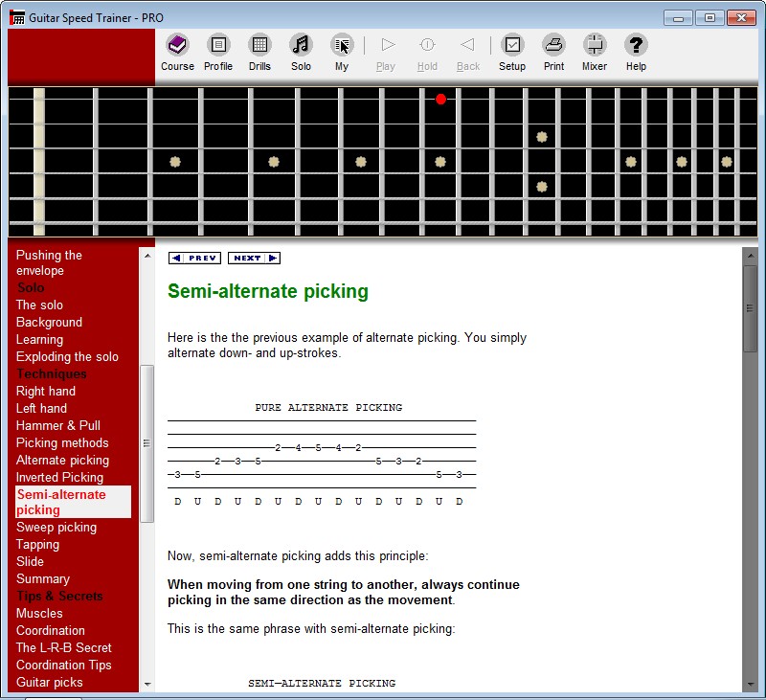Open the Drills grid icon
The width and height of the screenshot is (766, 700).
pyautogui.click(x=259, y=45)
